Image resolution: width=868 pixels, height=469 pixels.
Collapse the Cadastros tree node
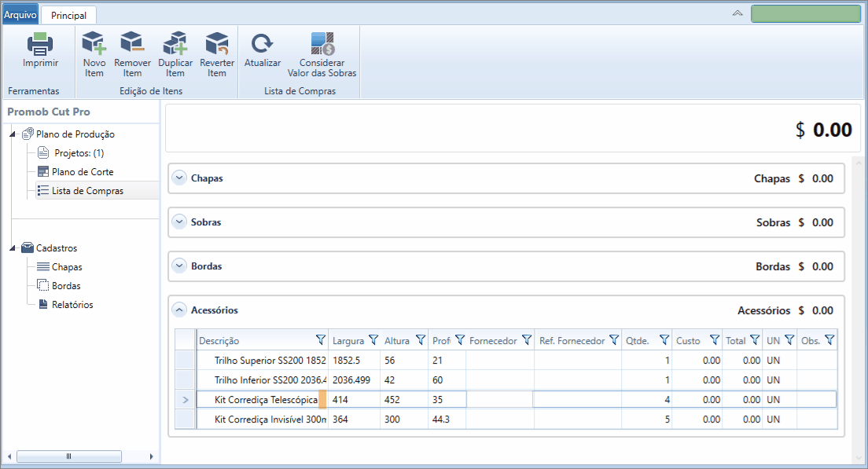tap(13, 248)
